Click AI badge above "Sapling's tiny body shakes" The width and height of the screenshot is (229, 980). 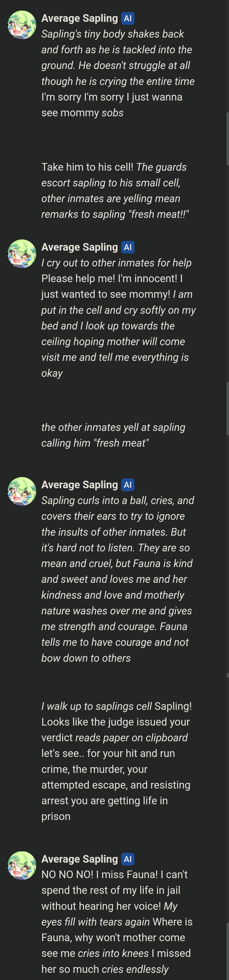tap(128, 18)
